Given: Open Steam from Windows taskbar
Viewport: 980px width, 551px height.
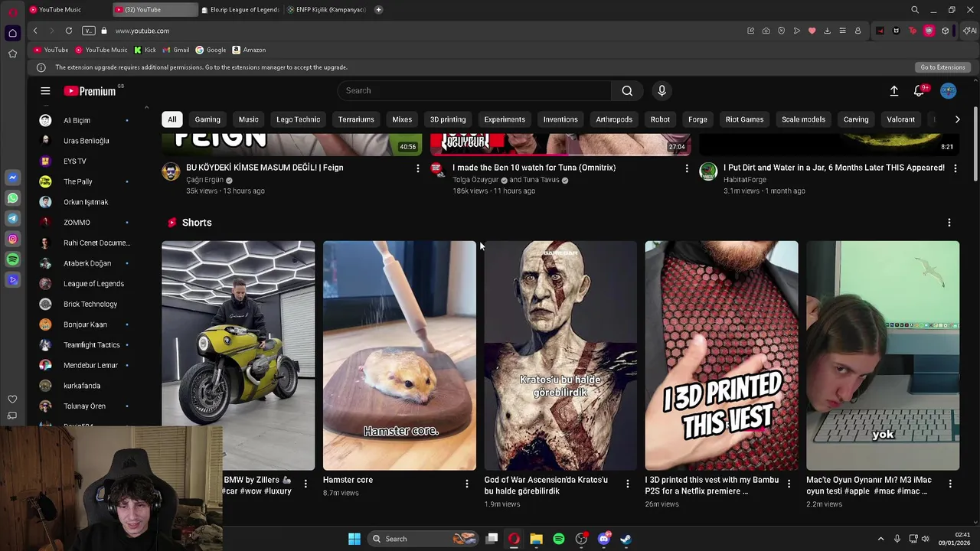Looking at the screenshot, I should click(x=626, y=539).
